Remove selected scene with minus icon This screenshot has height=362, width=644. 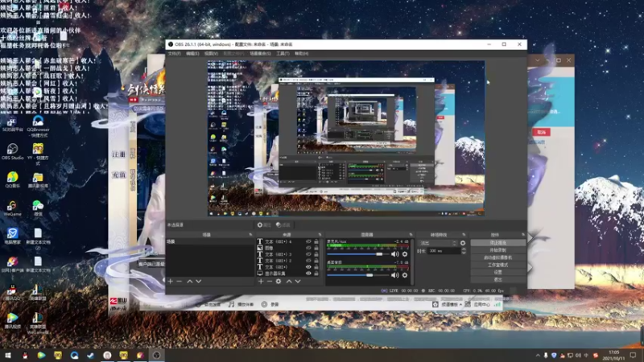[x=179, y=281]
